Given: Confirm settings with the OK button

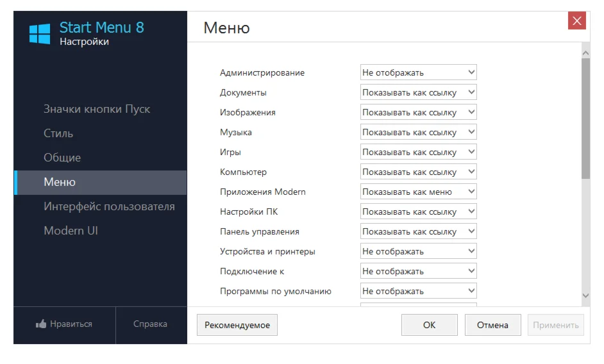Looking at the screenshot, I should pos(429,325).
